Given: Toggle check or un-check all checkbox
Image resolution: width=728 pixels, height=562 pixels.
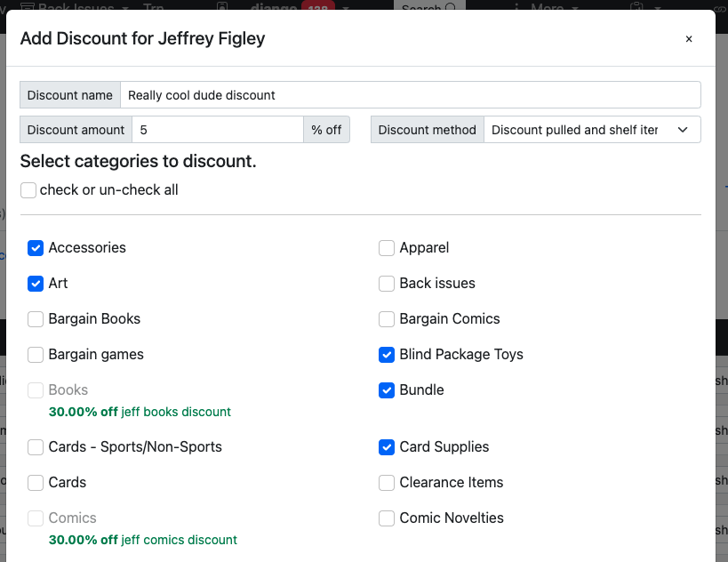Looking at the screenshot, I should pos(28,190).
